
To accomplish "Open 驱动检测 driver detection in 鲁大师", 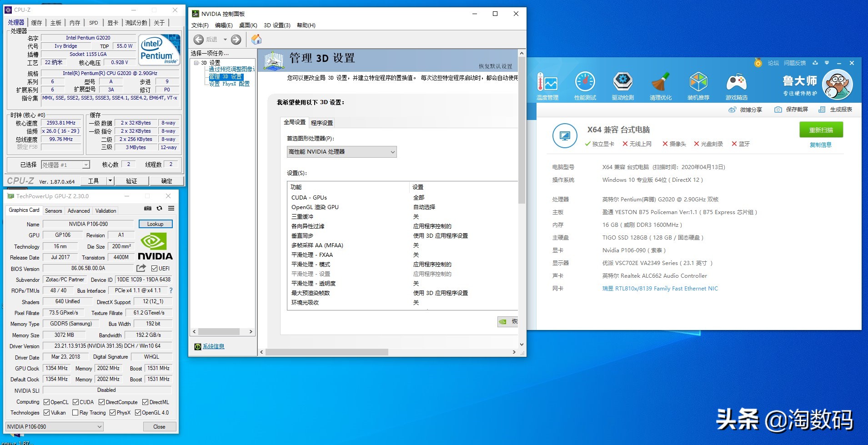I will 622,85.
